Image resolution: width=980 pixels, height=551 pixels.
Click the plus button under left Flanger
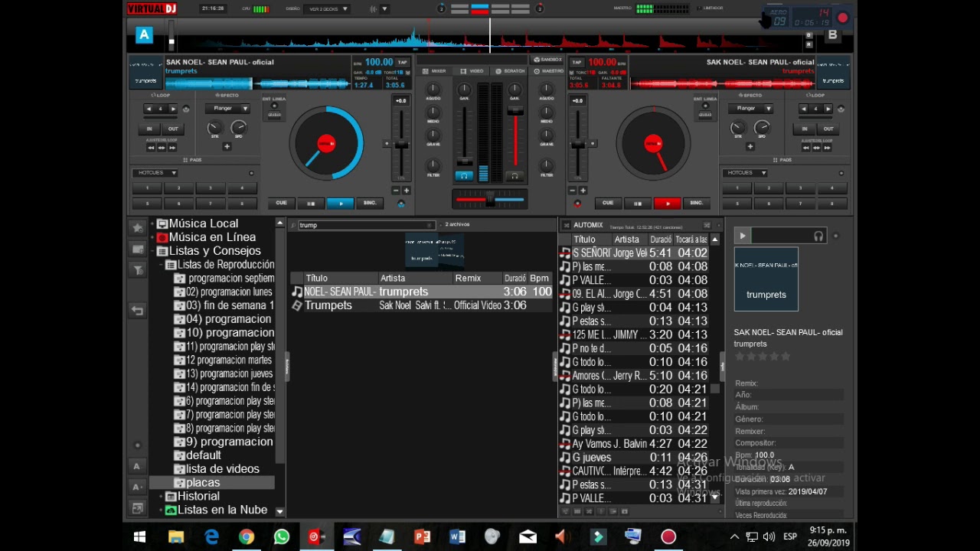pos(227,146)
